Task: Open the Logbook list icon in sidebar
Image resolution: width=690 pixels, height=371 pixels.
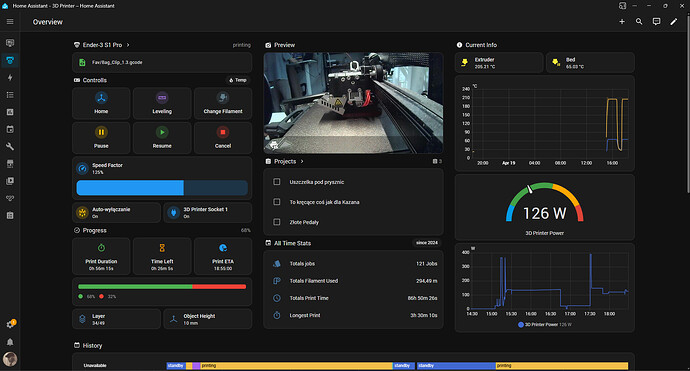Action: (x=10, y=95)
